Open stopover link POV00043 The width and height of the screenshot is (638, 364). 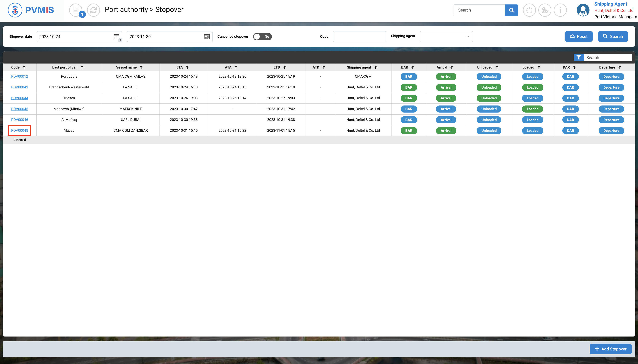pyautogui.click(x=20, y=87)
